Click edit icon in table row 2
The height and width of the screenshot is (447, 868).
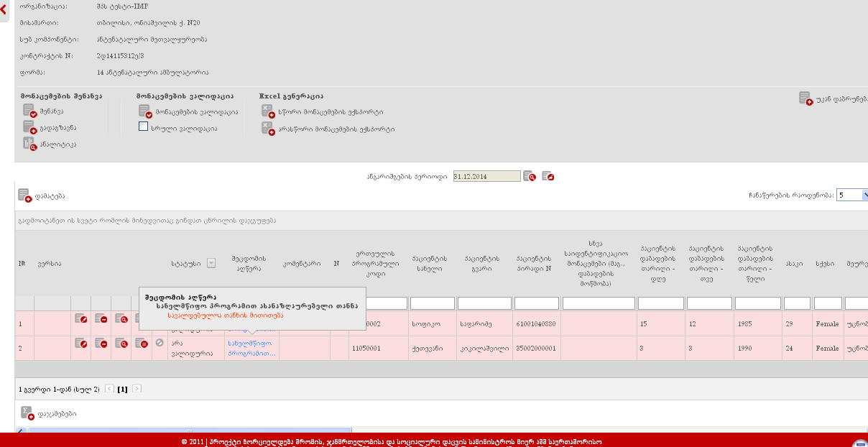[x=81, y=344]
